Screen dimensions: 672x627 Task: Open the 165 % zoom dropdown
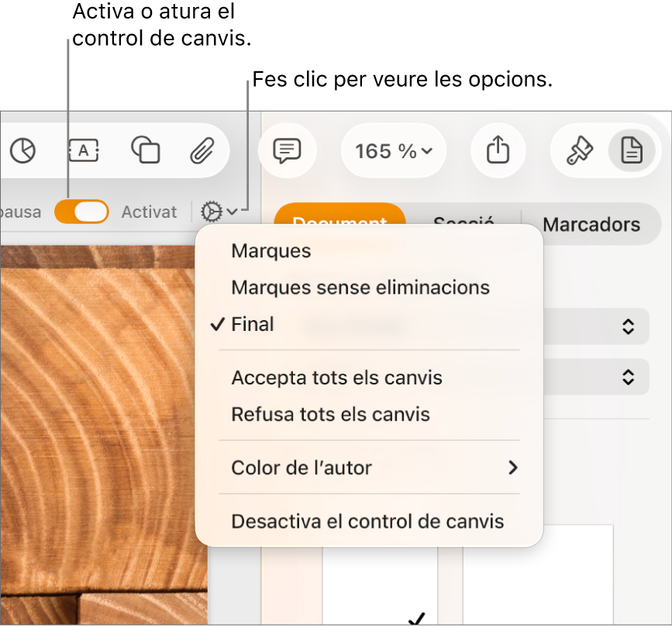[394, 151]
